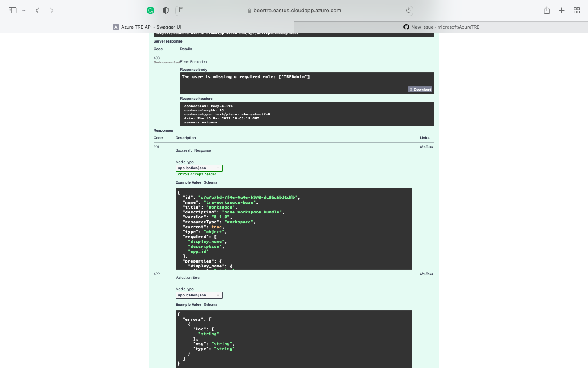
Task: Open a new browser tab
Action: coord(561,10)
